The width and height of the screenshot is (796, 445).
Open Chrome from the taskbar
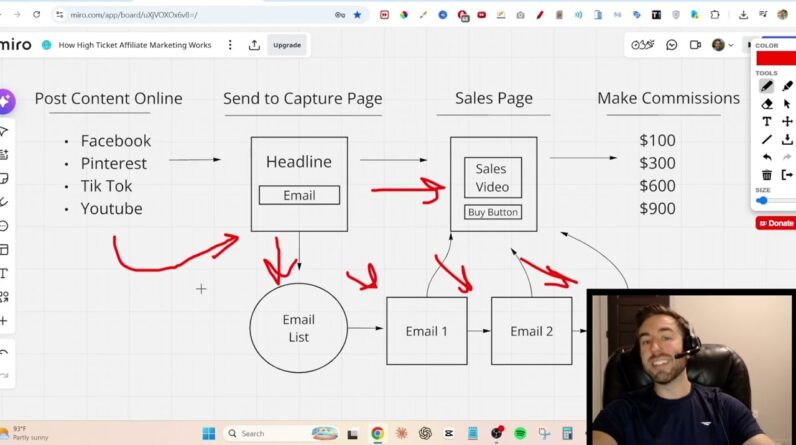377,433
